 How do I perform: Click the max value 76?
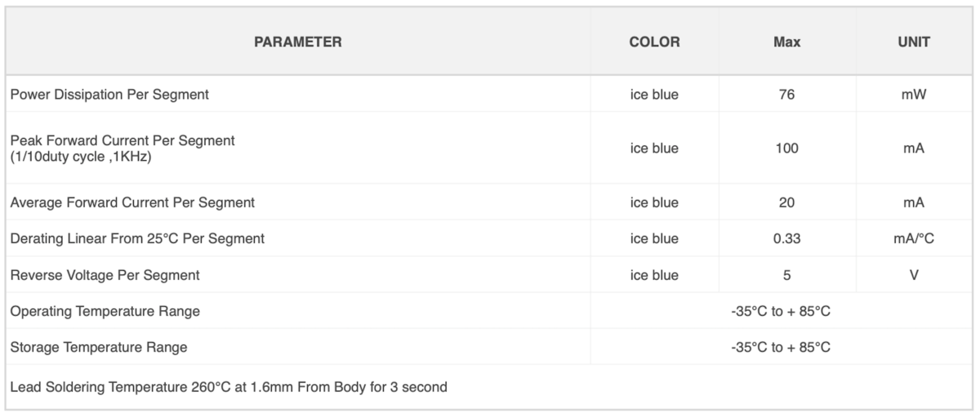point(786,95)
